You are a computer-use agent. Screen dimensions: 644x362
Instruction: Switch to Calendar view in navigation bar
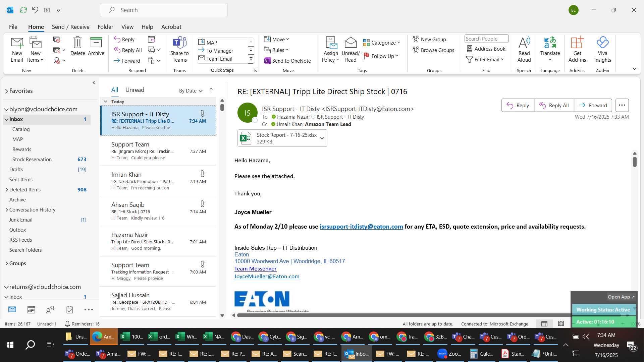point(31,309)
